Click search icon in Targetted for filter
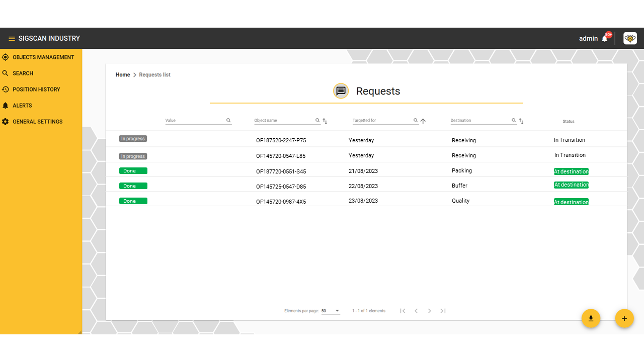The height and width of the screenshot is (362, 644). [416, 121]
